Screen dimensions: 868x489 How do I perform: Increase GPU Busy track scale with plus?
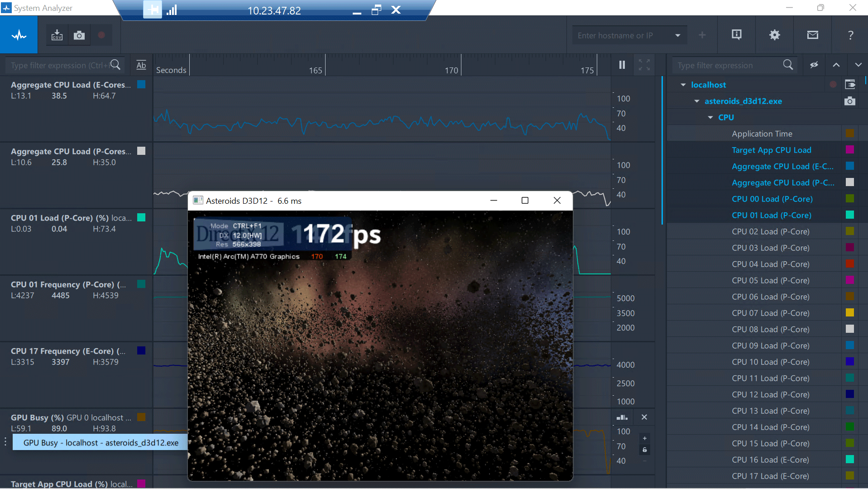pos(645,438)
